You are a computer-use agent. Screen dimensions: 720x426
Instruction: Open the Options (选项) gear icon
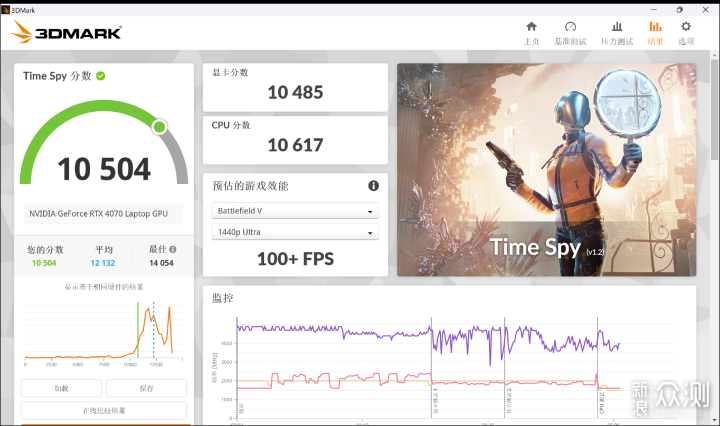686,27
